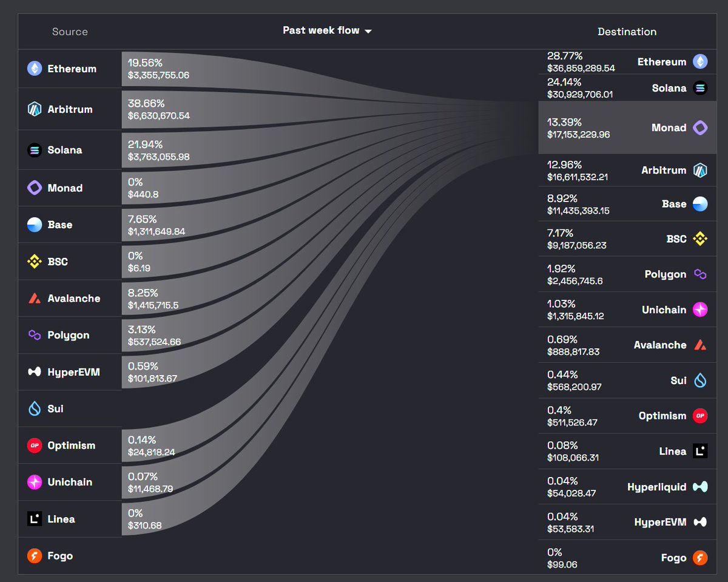
Task: Click Unichain source value $11,468.79
Action: tap(151, 489)
